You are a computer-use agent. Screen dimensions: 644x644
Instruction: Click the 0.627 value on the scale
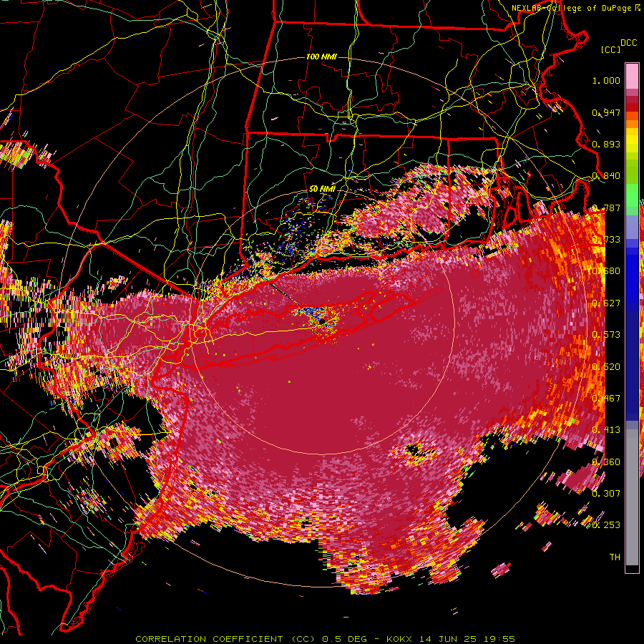(x=606, y=303)
